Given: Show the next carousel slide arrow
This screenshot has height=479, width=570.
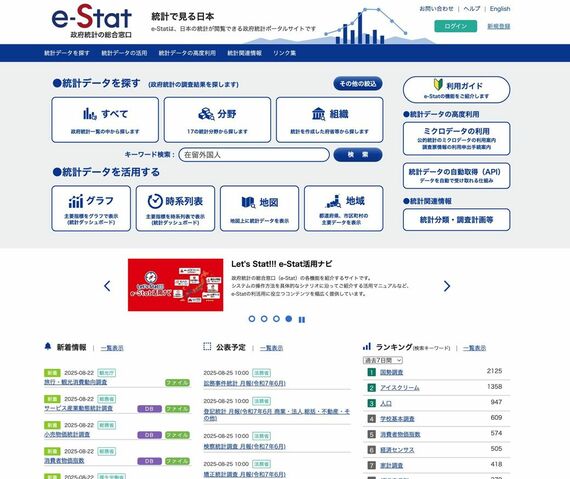Looking at the screenshot, I should coord(447,286).
